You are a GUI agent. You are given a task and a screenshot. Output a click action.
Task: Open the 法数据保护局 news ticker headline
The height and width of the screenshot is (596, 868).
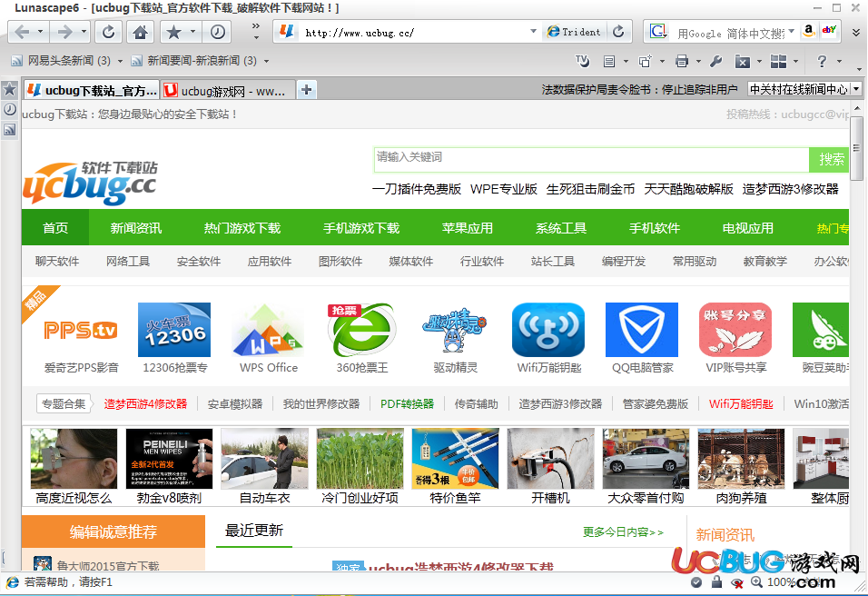(639, 90)
